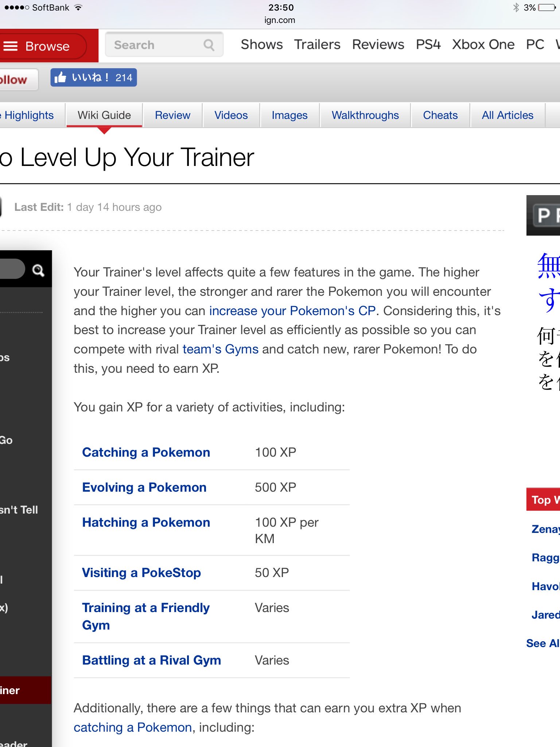Switch to the Images tab
Viewport: 560px width, 747px height.
click(x=289, y=115)
